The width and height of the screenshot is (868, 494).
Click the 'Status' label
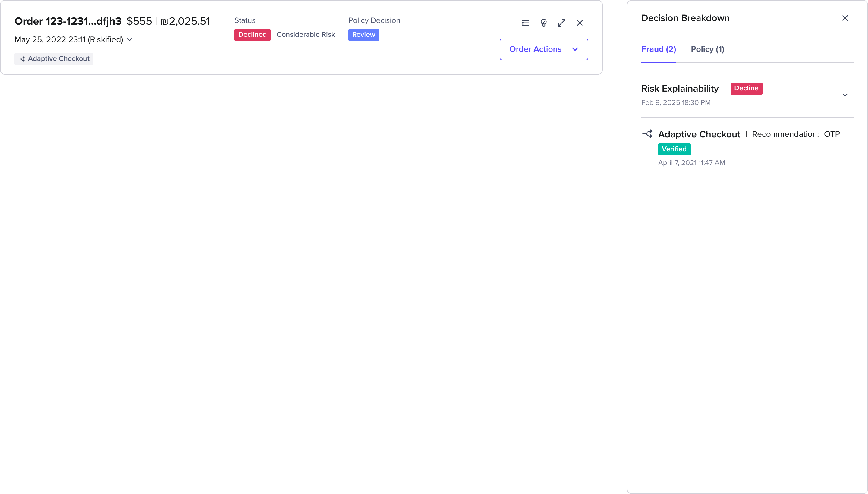245,21
